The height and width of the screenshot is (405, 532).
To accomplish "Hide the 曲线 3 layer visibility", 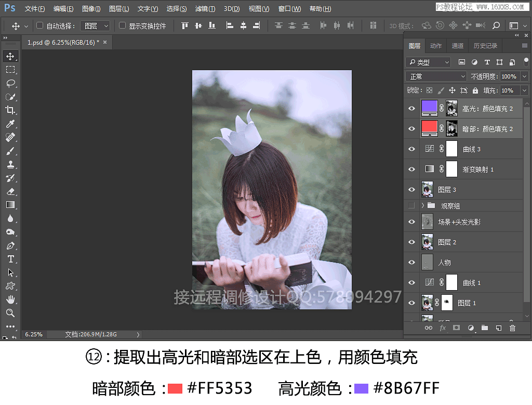I will click(412, 149).
